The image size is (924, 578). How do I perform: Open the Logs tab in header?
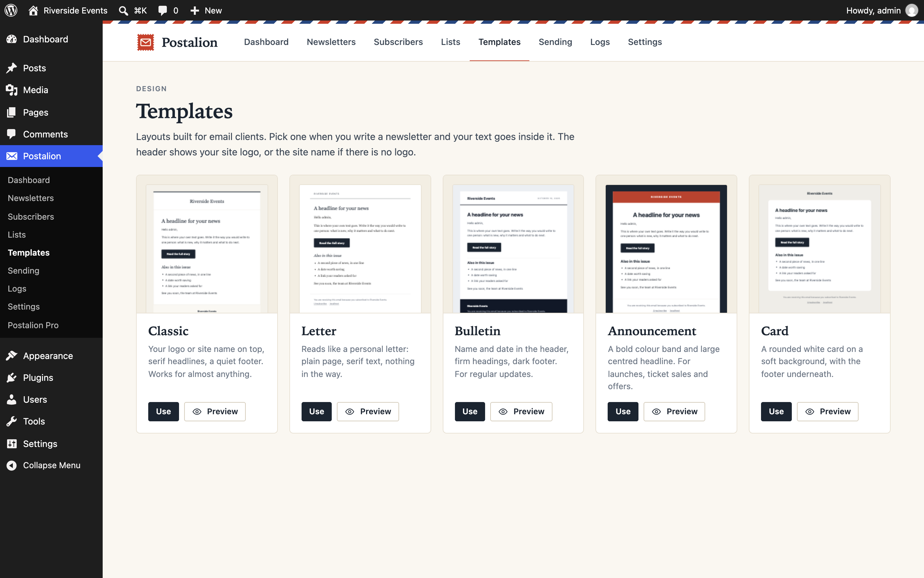click(x=600, y=42)
